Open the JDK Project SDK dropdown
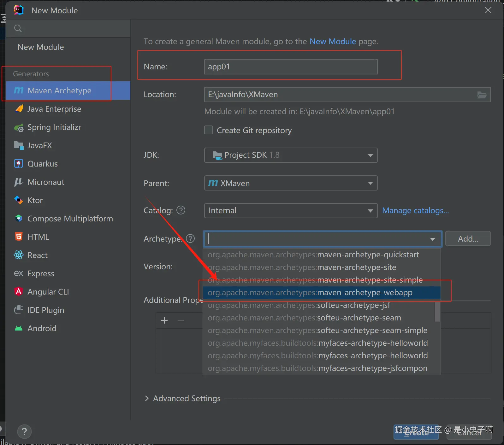Viewport: 504px width, 445px height. coord(291,155)
